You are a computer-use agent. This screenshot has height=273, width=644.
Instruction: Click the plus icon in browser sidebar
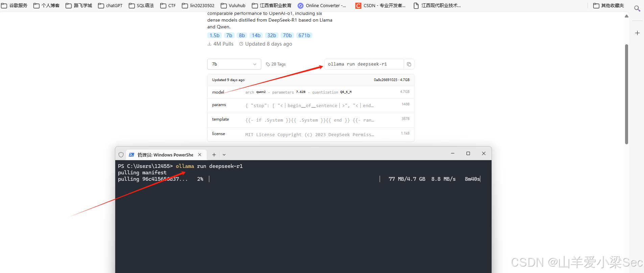[x=637, y=33]
